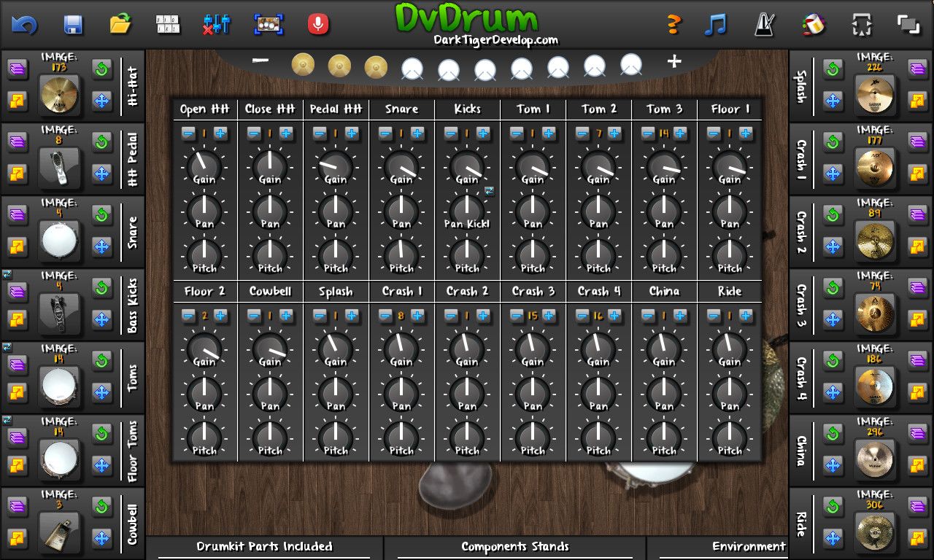Screen dimensions: 934x560
Task: Click the blue music note icon
Action: [x=715, y=25]
